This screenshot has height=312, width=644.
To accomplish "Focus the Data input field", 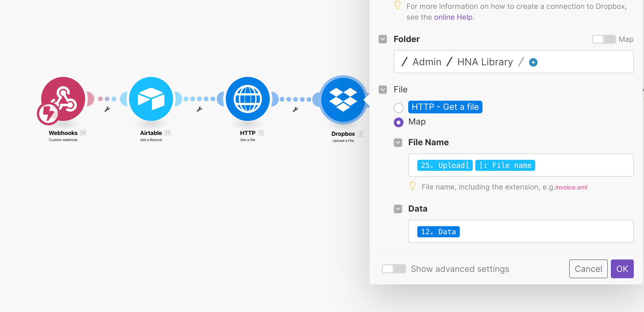I will 521,232.
